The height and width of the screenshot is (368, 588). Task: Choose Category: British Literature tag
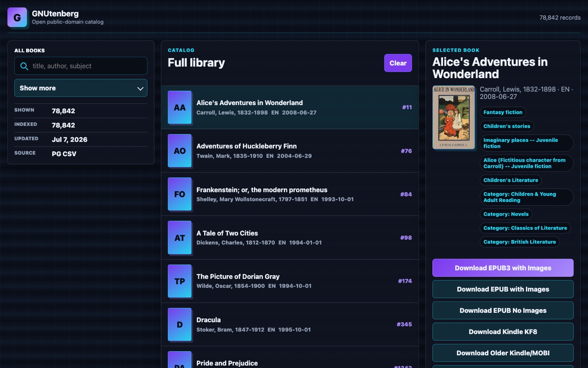click(520, 242)
